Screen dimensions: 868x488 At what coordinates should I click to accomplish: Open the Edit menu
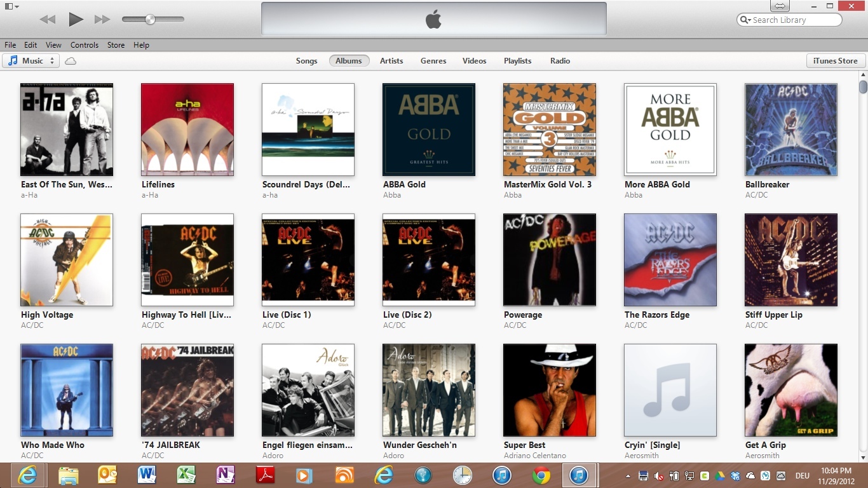click(31, 45)
